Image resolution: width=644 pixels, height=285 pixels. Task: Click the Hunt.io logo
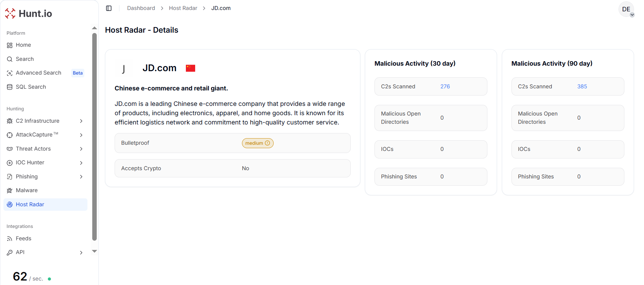(x=29, y=13)
